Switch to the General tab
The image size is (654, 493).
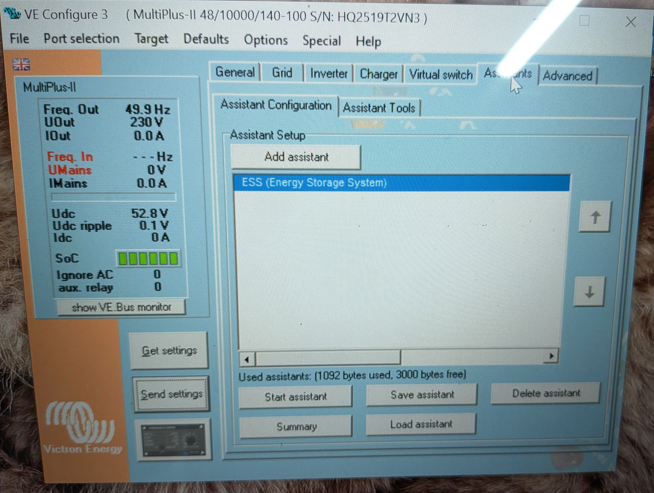click(x=235, y=72)
